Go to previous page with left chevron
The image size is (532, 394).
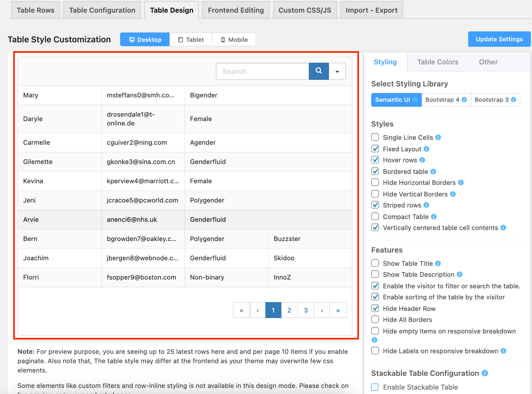tap(257, 310)
